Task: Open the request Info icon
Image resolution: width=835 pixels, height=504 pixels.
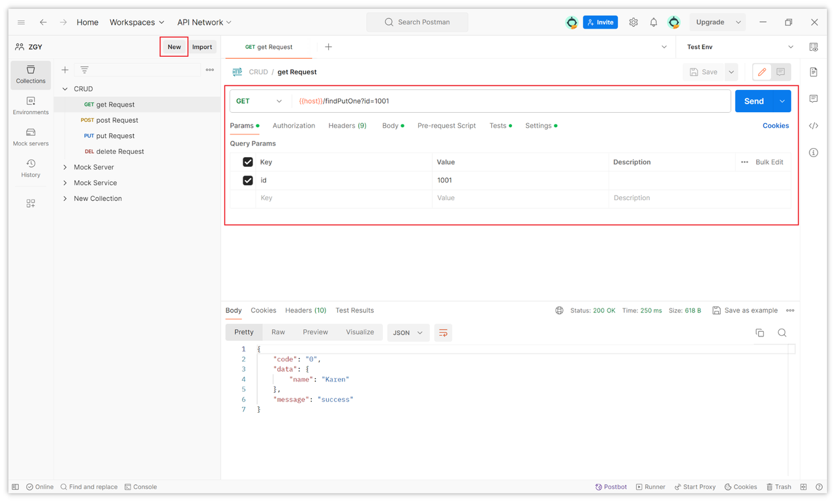Action: pyautogui.click(x=813, y=153)
